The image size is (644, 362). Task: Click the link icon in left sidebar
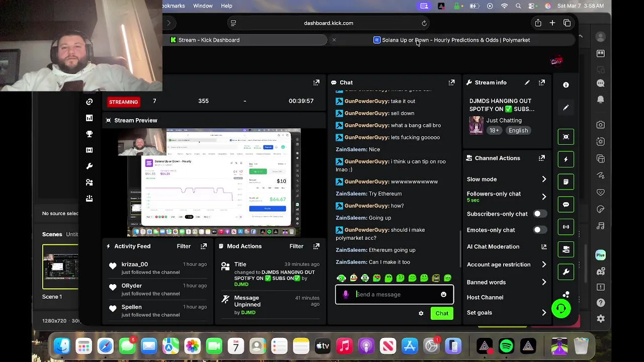[89, 102]
